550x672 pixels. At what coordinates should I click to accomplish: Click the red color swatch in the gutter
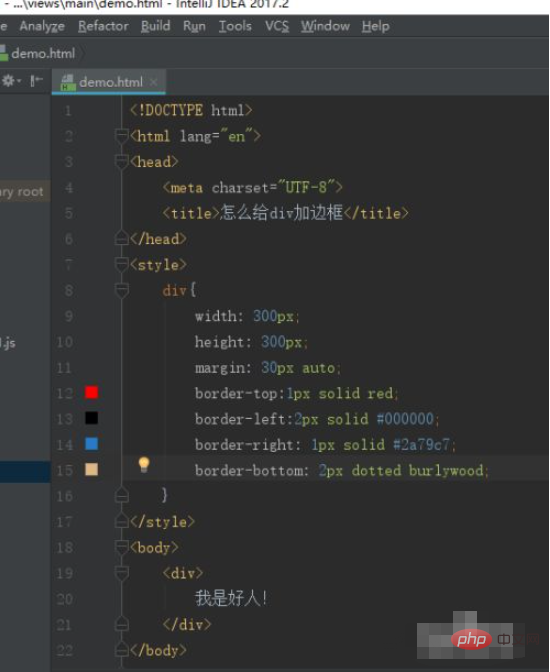tap(91, 392)
